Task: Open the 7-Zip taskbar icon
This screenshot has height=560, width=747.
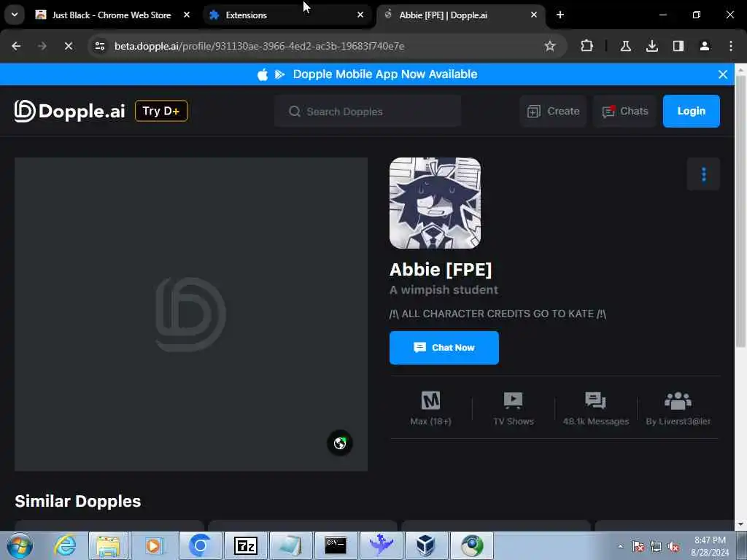Action: [x=246, y=545]
